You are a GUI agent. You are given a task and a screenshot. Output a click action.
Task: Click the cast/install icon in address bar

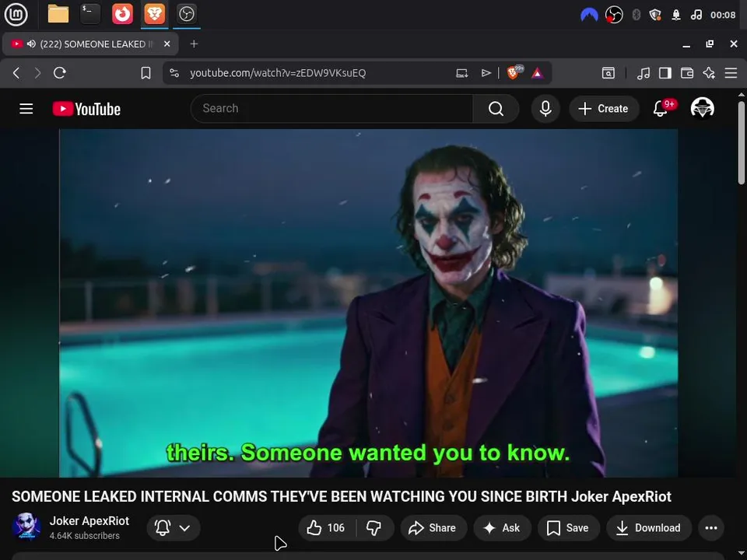pos(461,73)
